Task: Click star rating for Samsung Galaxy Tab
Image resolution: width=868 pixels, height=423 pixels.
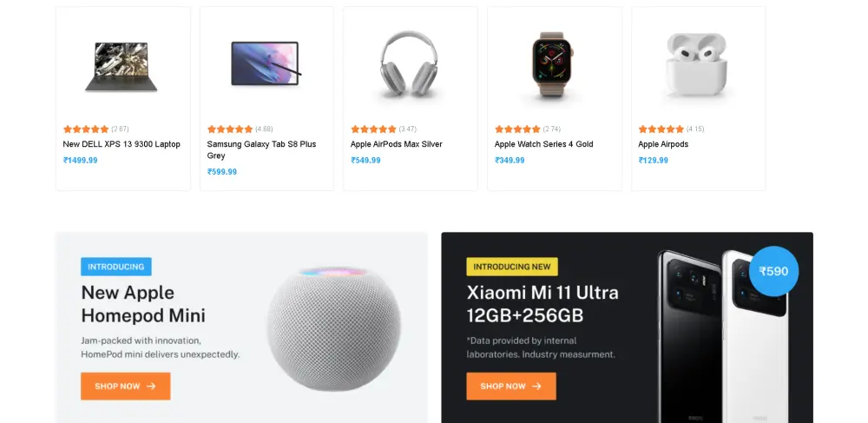Action: [230, 129]
